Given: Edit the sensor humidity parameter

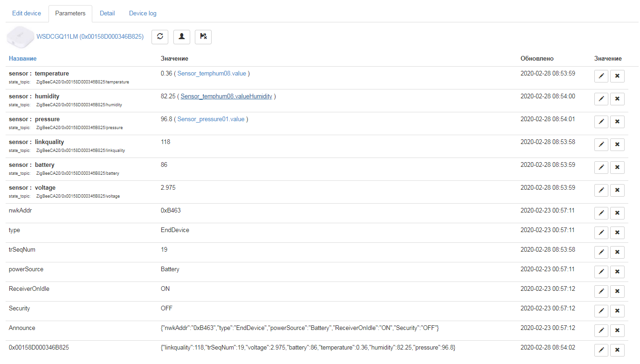Looking at the screenshot, I should pyautogui.click(x=601, y=99).
